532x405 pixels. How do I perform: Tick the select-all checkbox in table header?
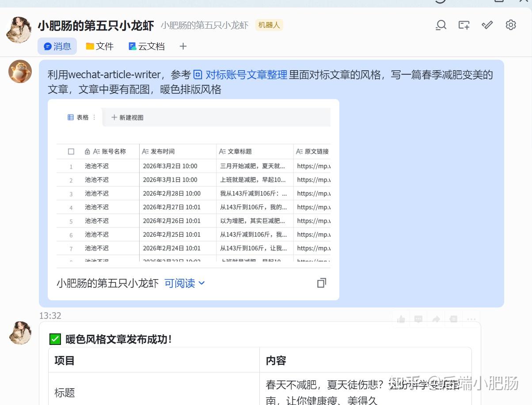[x=71, y=151]
